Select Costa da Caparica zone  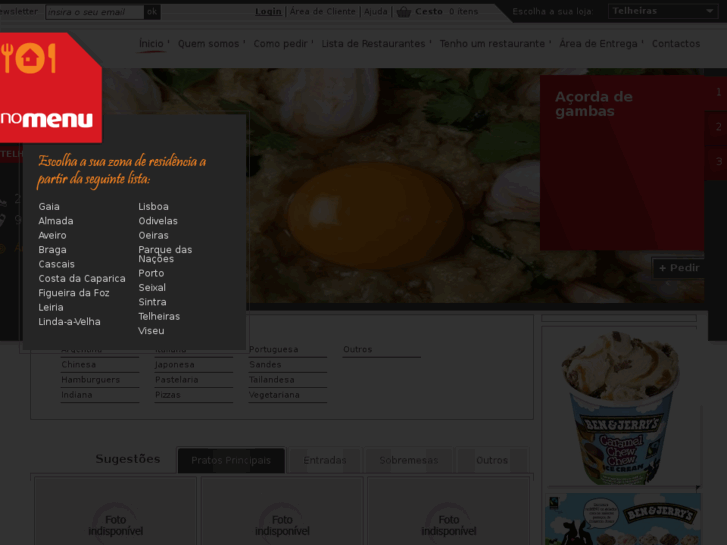(82, 279)
